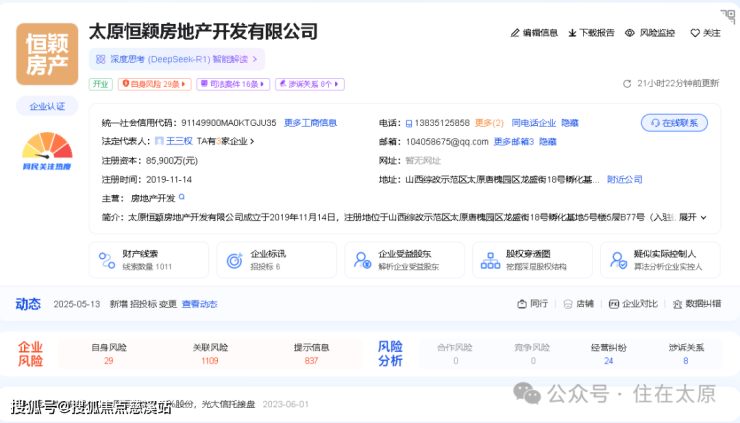Click 隐藏 beside the phone number
The width and height of the screenshot is (740, 423).
click(x=570, y=123)
